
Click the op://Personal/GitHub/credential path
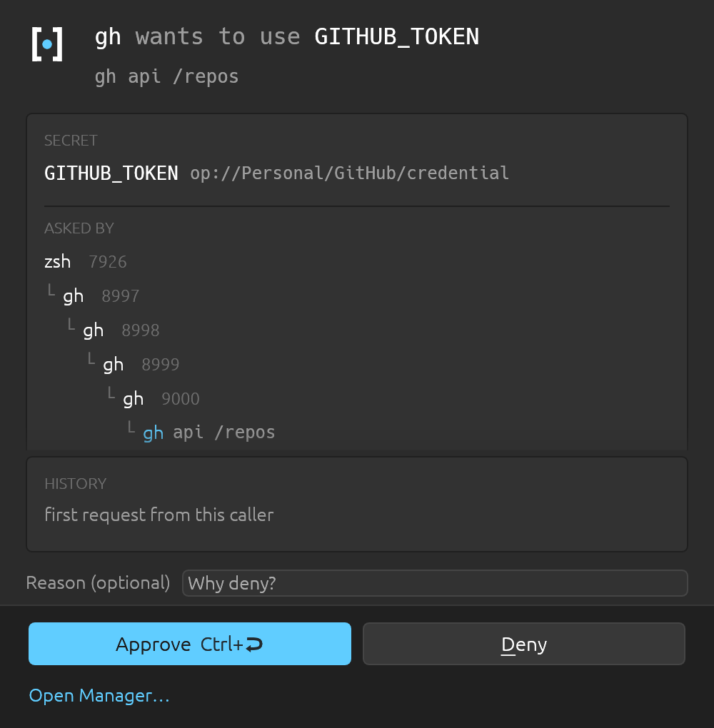coord(349,173)
